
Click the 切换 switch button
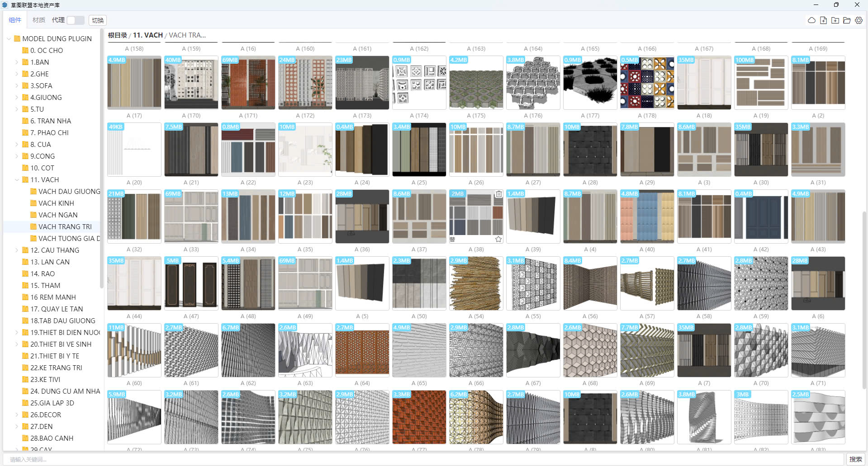tap(98, 20)
